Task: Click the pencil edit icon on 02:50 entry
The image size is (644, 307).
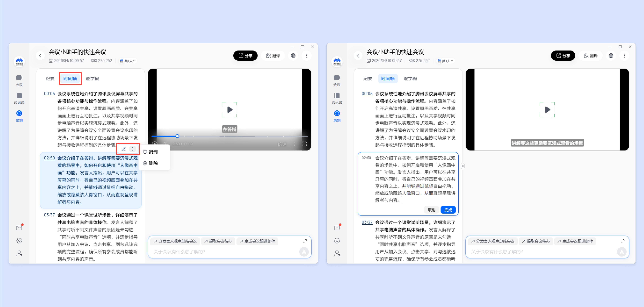Action: pyautogui.click(x=123, y=149)
